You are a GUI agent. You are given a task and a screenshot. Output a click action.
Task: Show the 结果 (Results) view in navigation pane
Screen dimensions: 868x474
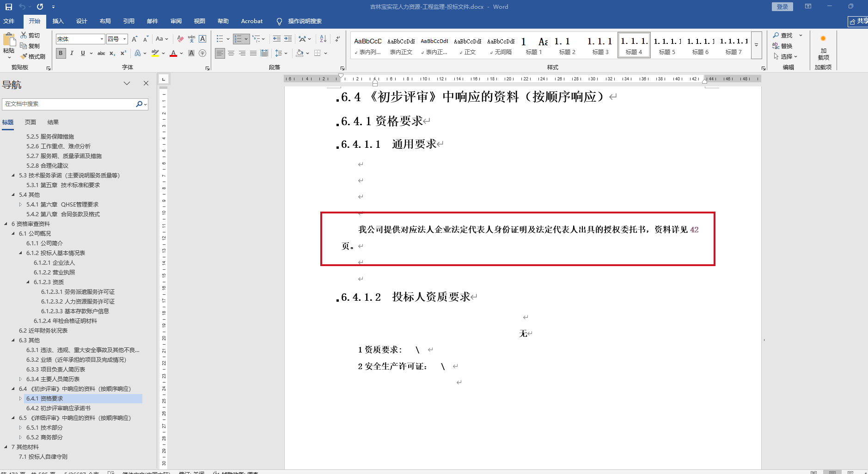(53, 122)
